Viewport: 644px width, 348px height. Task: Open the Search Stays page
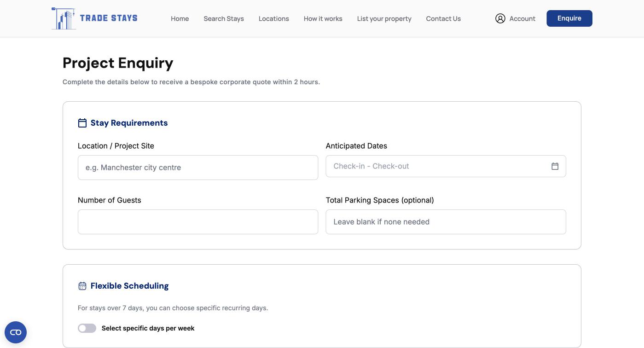pos(224,18)
